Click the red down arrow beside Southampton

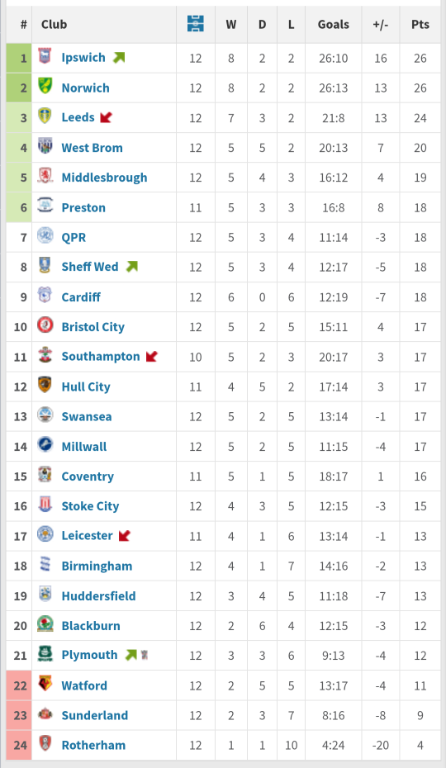151,357
